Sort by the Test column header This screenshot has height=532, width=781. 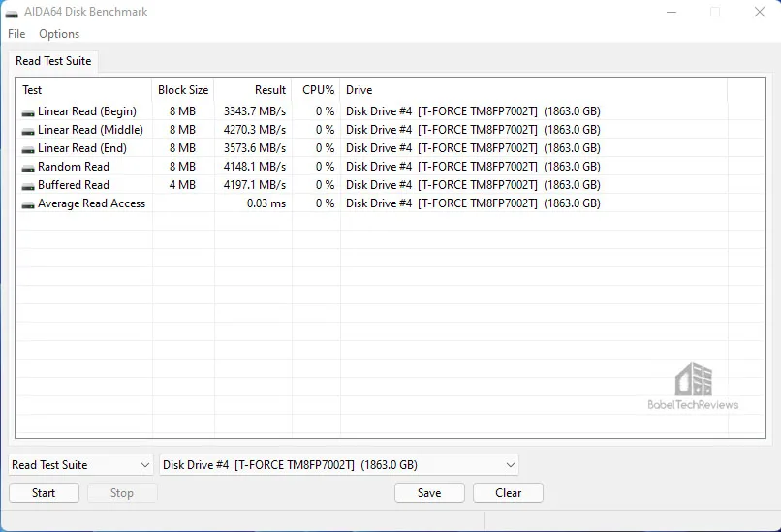point(84,90)
